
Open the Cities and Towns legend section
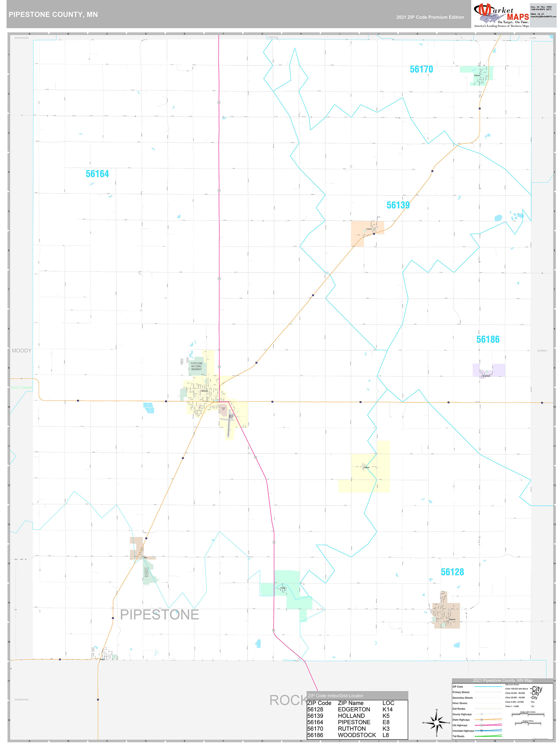[x=512, y=685]
